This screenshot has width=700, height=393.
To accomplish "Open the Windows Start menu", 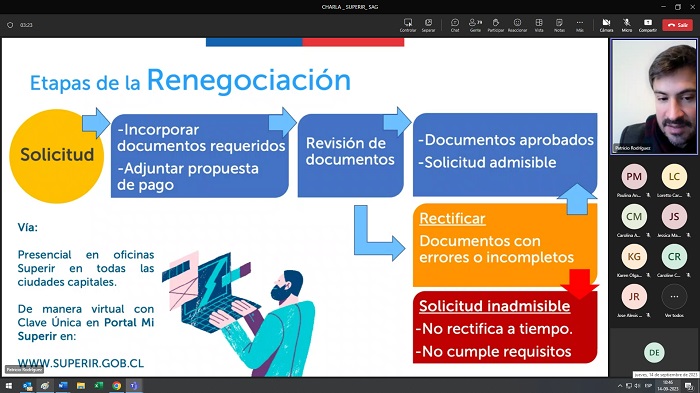I will point(8,386).
